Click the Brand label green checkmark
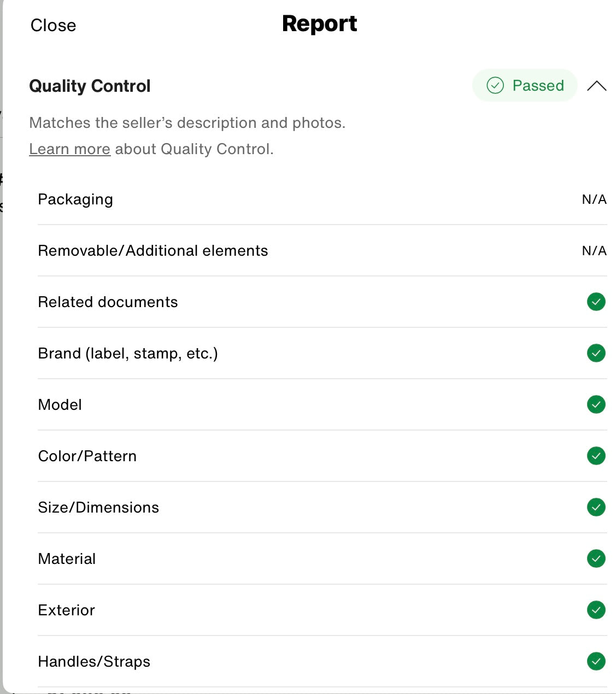 [x=596, y=353]
